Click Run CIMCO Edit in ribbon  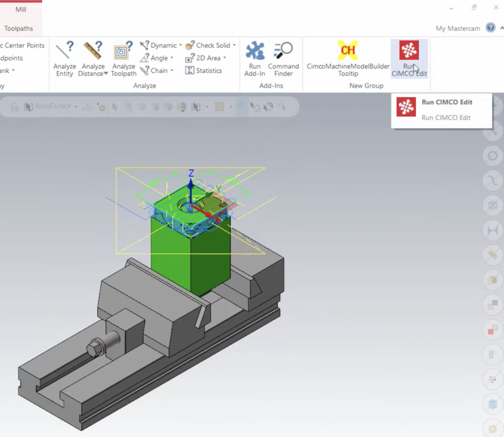coord(409,59)
